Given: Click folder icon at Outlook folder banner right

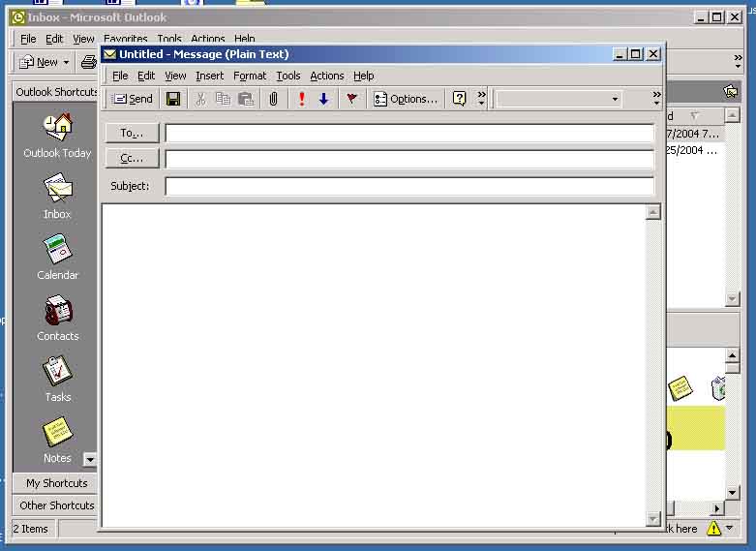Looking at the screenshot, I should click(731, 91).
